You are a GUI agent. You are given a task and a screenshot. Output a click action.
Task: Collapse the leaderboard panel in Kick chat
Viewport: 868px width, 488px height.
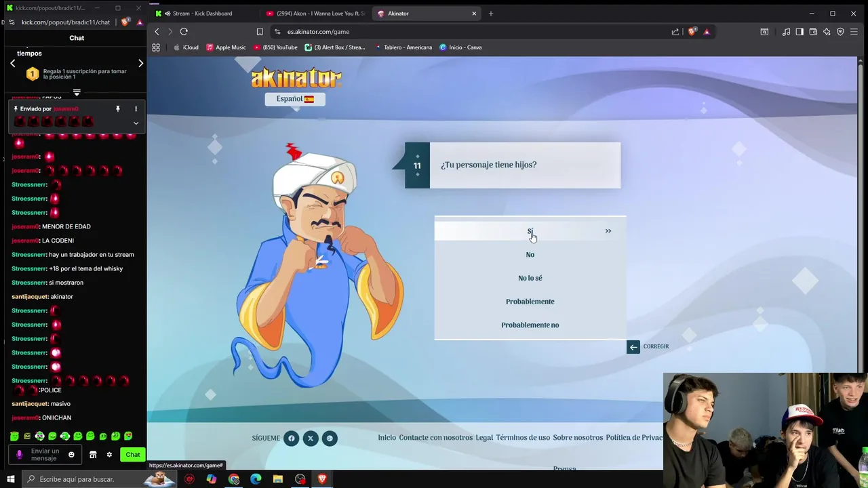(77, 92)
